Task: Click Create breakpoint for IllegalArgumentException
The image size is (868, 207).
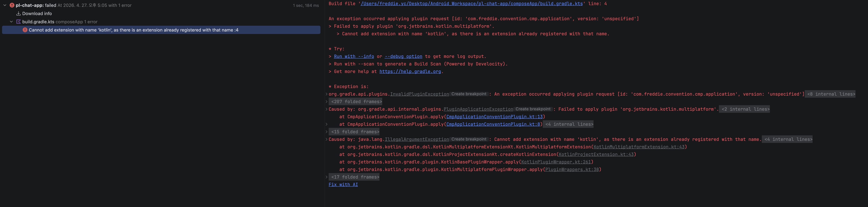Action: click(469, 139)
